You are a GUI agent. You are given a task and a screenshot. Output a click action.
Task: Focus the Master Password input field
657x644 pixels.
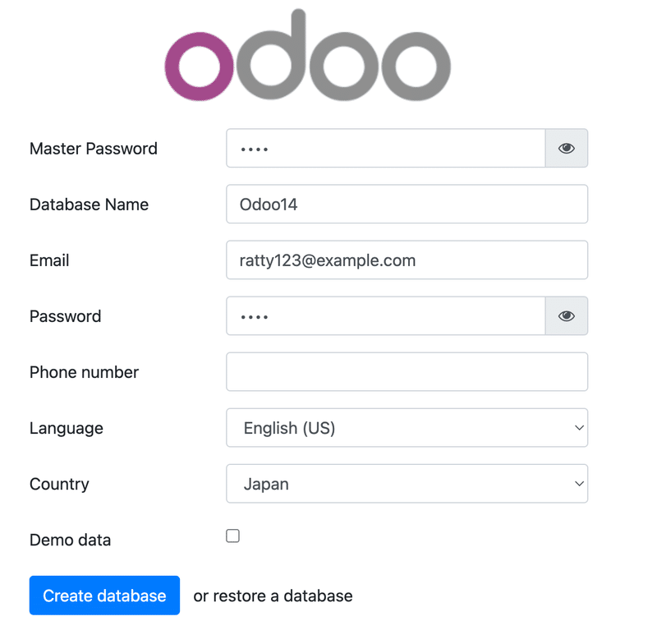point(386,149)
